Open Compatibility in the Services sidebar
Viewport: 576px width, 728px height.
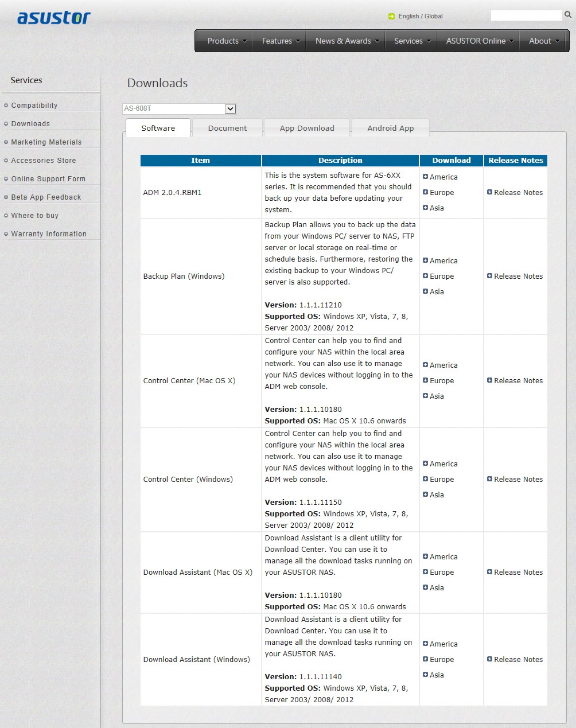pyautogui.click(x=34, y=106)
